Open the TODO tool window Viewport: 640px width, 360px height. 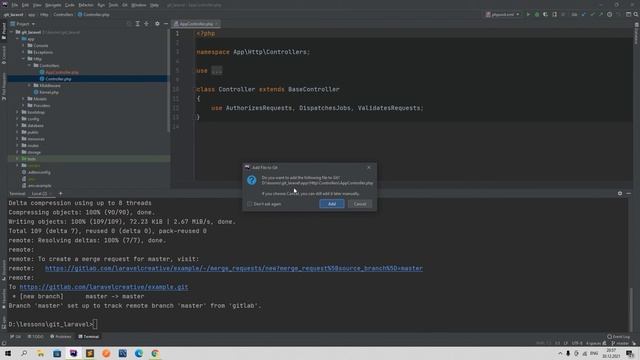coord(36,337)
